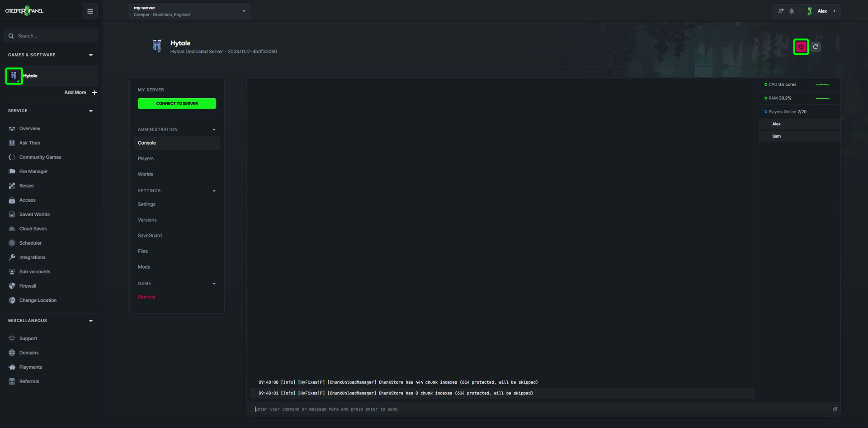
Task: Collapse the Settings group
Action: tap(214, 191)
